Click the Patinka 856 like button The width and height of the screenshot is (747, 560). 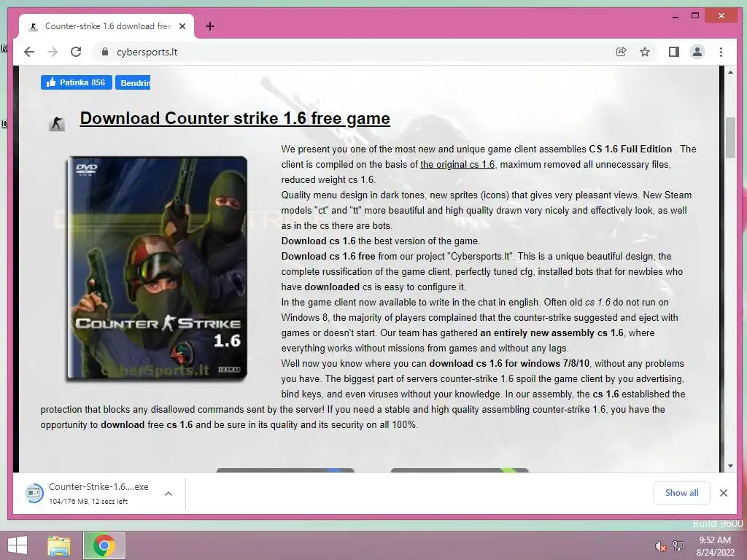(x=76, y=82)
